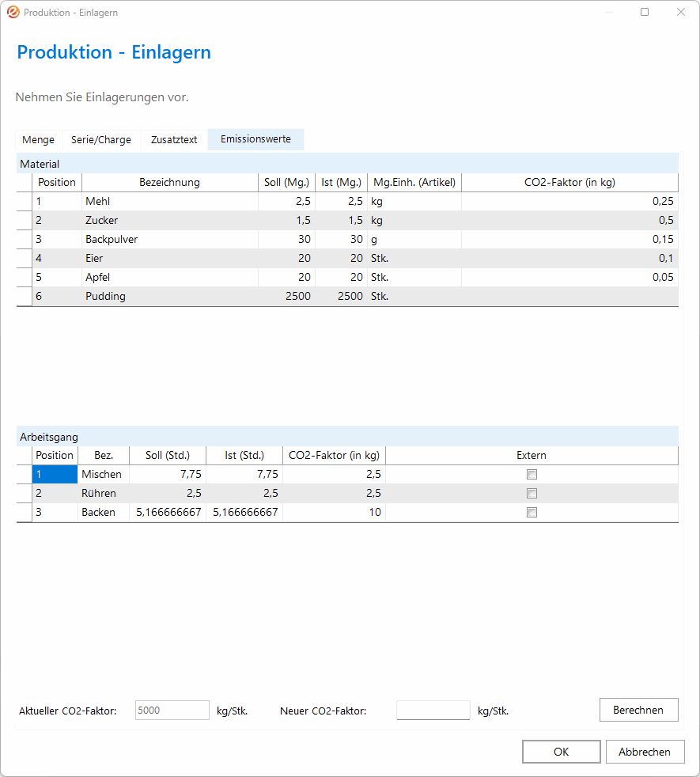The width and height of the screenshot is (700, 777).
Task: Maximize the Produktion - Einlagern window
Action: click(645, 12)
